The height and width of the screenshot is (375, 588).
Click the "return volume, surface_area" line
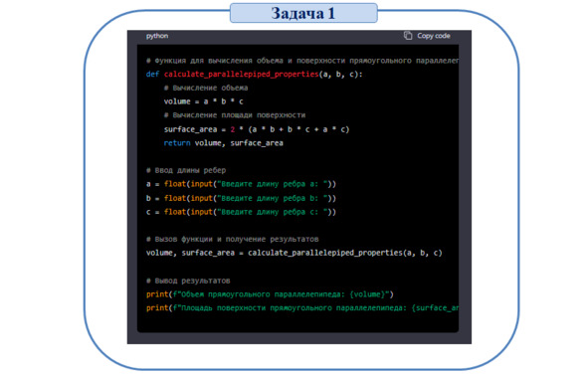(223, 143)
